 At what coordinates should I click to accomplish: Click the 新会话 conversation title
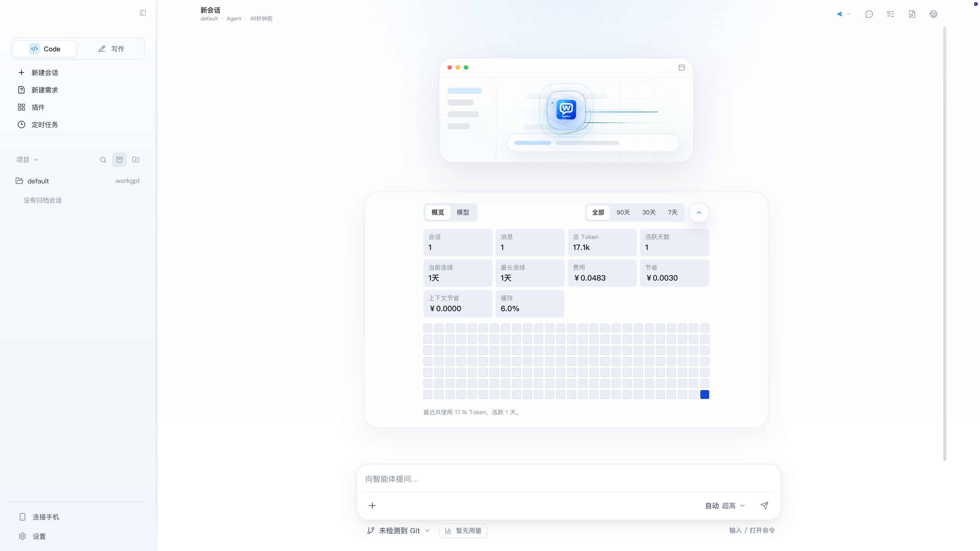point(210,10)
